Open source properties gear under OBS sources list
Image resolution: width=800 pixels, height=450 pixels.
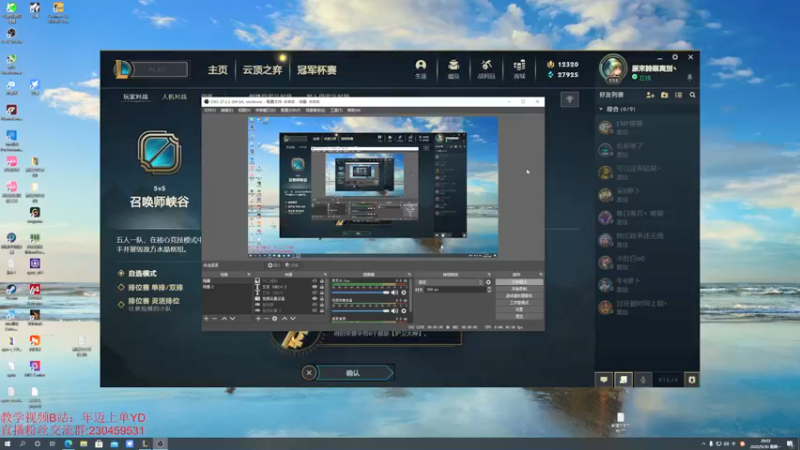pos(274,318)
